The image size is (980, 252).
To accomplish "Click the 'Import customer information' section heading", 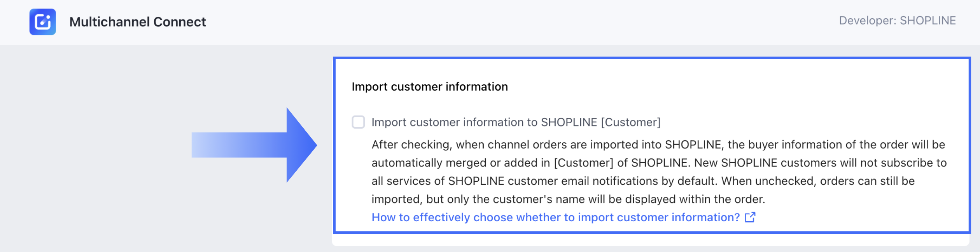I will (x=430, y=87).
